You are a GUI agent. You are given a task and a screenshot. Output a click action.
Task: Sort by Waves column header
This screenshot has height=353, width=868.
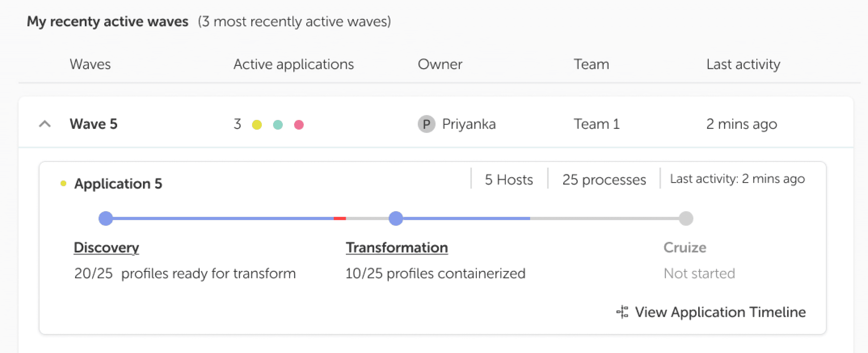(x=90, y=64)
